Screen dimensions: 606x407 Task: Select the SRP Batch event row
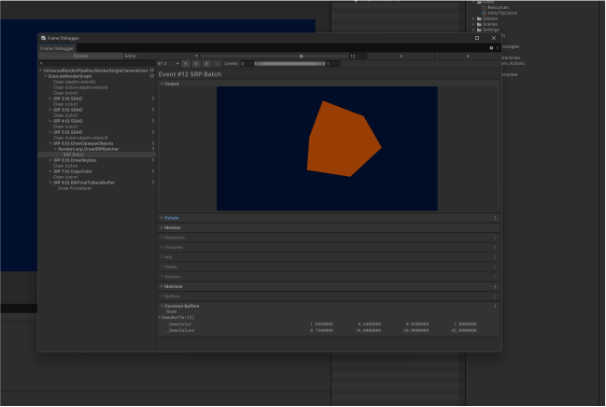pyautogui.click(x=97, y=155)
